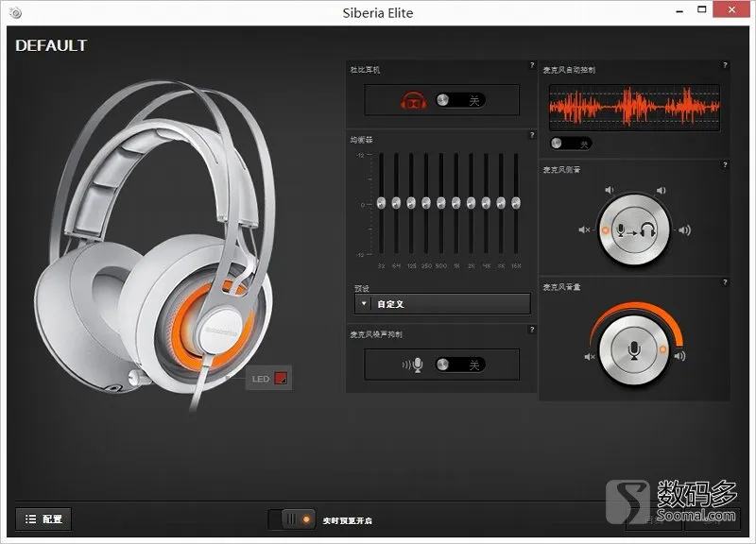Open help for the mic sidetone panel
756x544 pixels.
[725, 164]
